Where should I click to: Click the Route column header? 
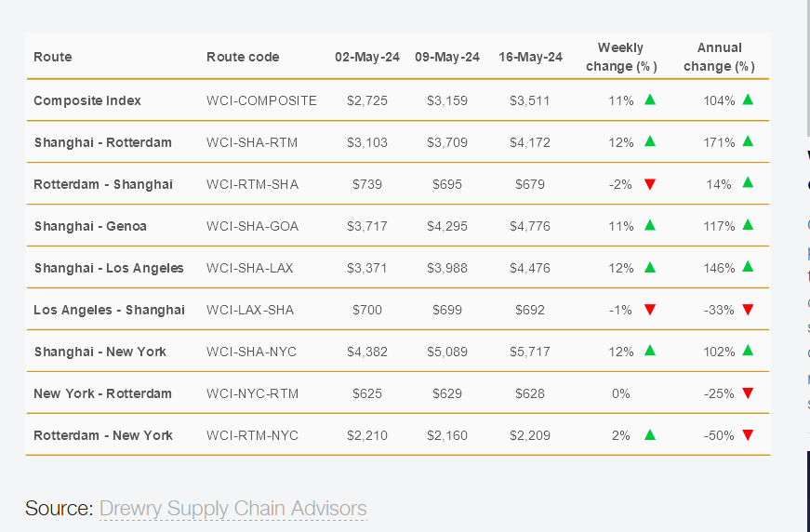53,57
